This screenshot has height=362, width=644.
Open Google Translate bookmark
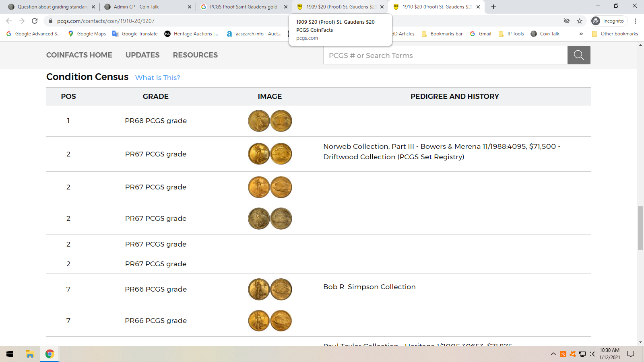click(x=135, y=34)
